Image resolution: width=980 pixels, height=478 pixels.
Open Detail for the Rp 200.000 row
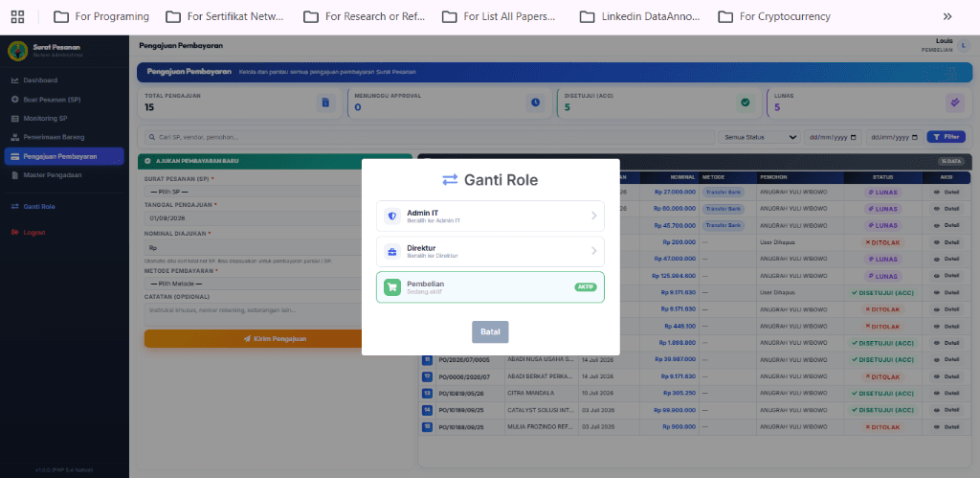point(947,242)
